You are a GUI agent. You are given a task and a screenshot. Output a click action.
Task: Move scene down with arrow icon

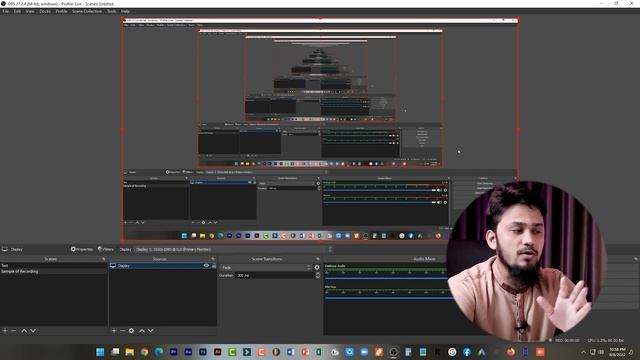(x=33, y=331)
